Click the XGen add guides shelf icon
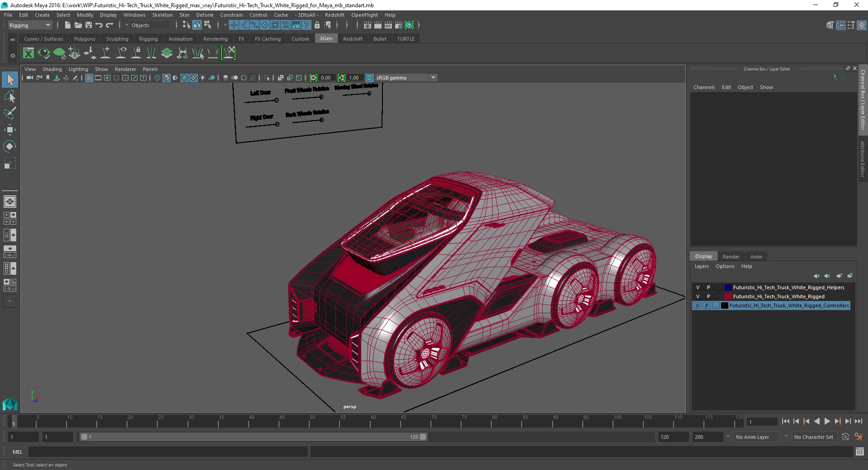This screenshot has width=868, height=470. point(105,53)
